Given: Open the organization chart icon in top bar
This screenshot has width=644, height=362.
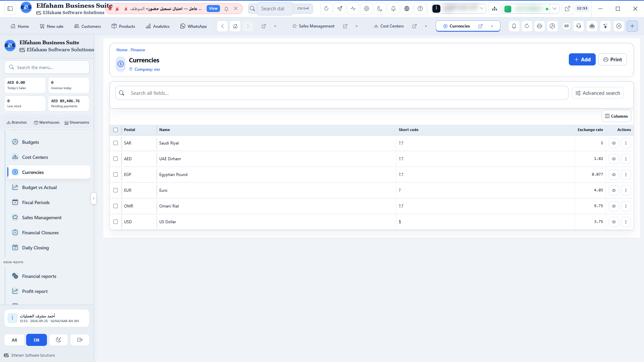Looking at the screenshot, I should tap(494, 9).
